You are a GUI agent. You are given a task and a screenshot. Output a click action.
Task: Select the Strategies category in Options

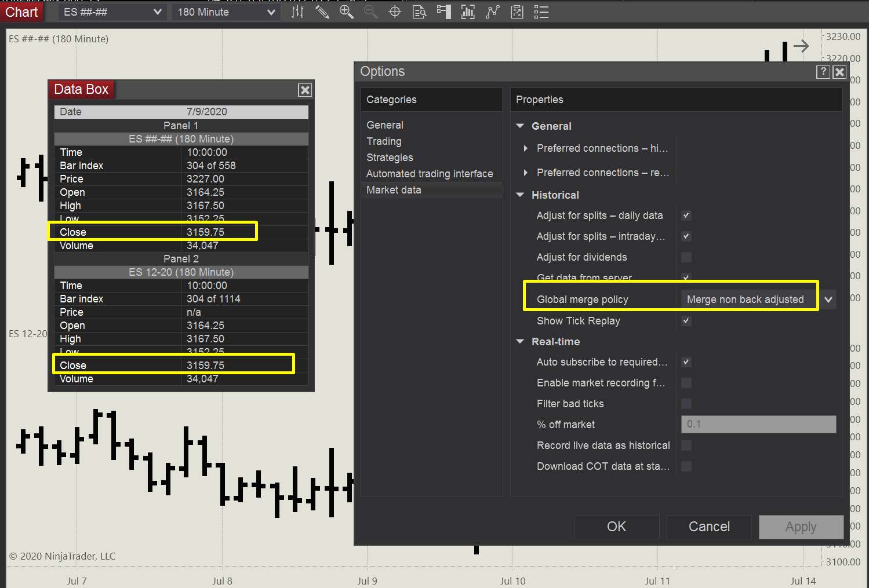[x=390, y=158]
